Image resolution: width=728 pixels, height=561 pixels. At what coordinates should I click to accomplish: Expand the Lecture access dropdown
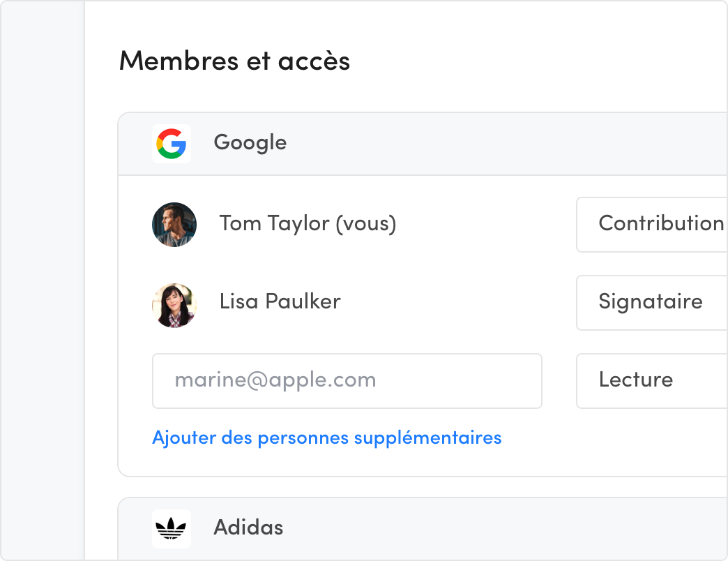coord(652,381)
